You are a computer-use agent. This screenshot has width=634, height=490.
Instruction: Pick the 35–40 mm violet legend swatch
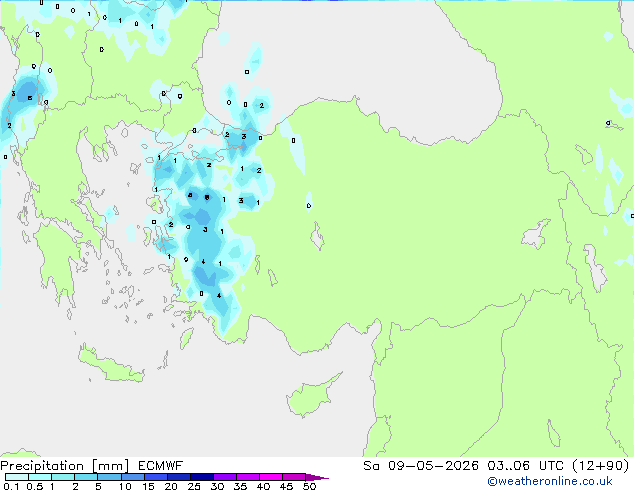(248, 477)
